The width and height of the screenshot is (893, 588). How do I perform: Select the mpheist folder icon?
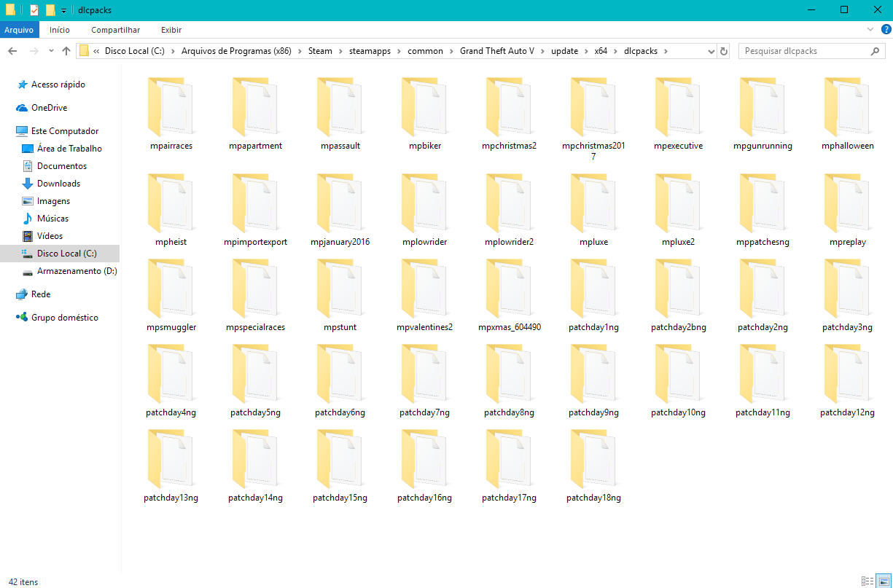(x=171, y=203)
